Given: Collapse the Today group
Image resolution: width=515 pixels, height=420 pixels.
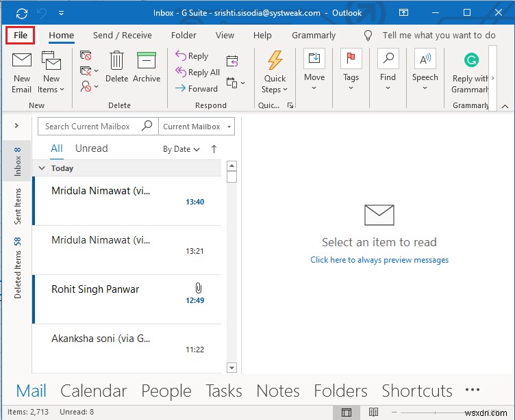Looking at the screenshot, I should click(x=42, y=168).
